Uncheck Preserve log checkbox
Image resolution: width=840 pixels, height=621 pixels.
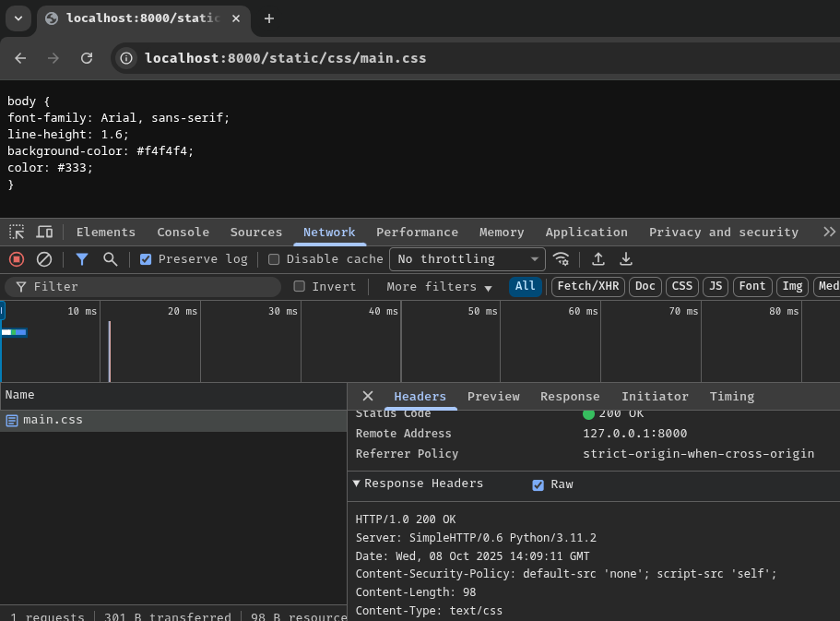click(146, 259)
